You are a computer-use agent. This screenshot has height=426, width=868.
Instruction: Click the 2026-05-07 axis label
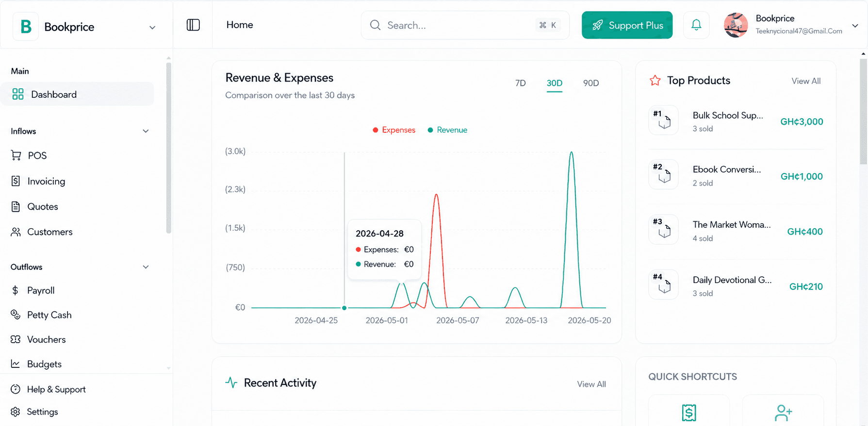458,320
